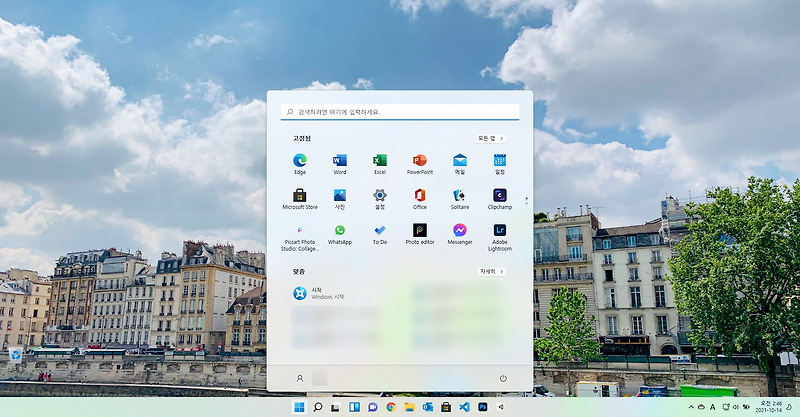The image size is (800, 417).
Task: Open Settings (설정) gear app
Action: 380,199
